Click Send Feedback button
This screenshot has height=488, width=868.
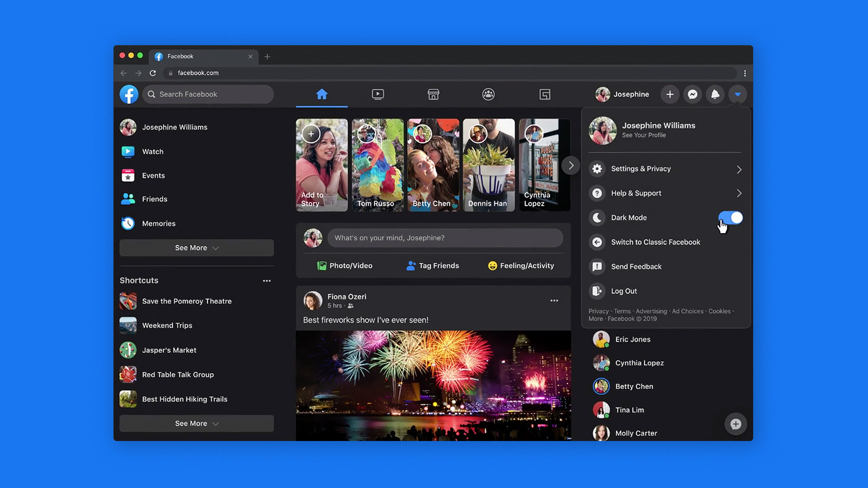pos(636,266)
